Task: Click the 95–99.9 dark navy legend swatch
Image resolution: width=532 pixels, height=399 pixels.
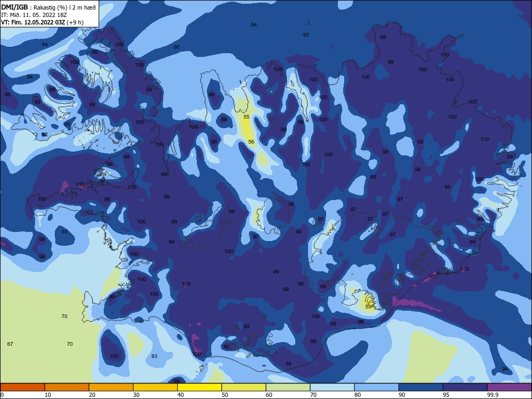Action: 465,387
